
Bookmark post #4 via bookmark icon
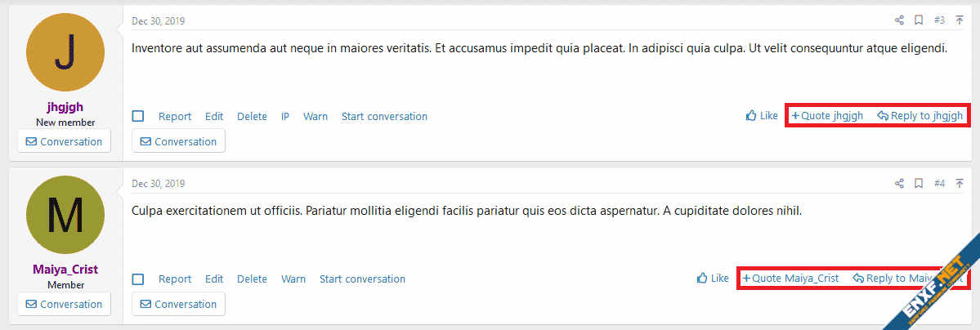point(919,183)
